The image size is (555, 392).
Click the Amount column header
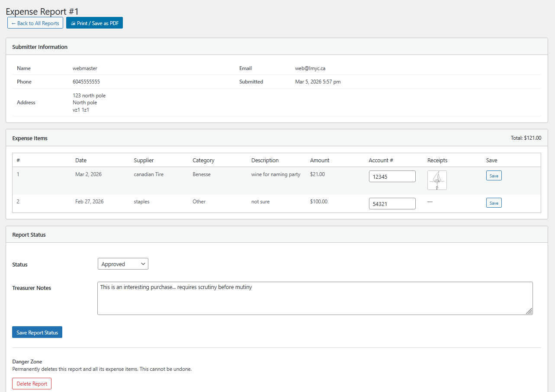click(320, 161)
